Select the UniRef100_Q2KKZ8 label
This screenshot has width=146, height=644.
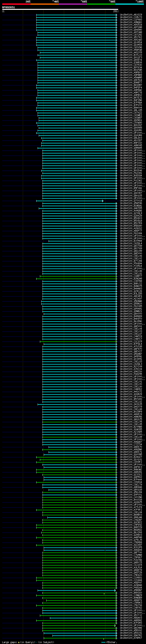(x=131, y=216)
